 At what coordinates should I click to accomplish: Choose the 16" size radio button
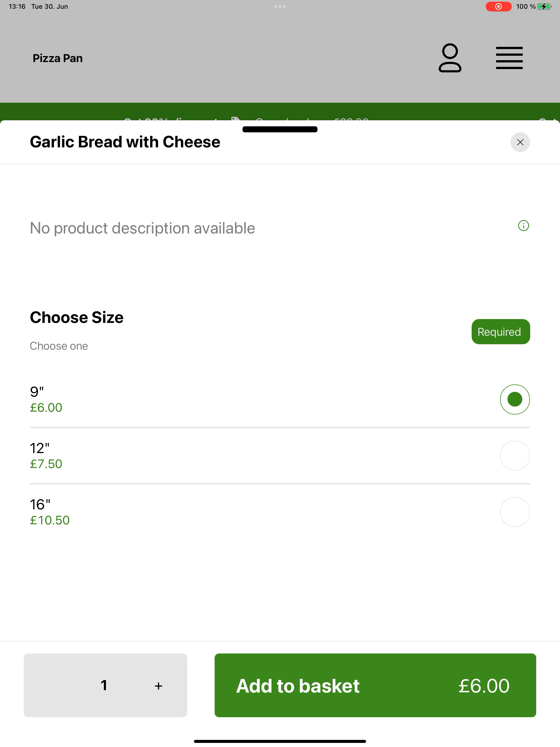[515, 512]
